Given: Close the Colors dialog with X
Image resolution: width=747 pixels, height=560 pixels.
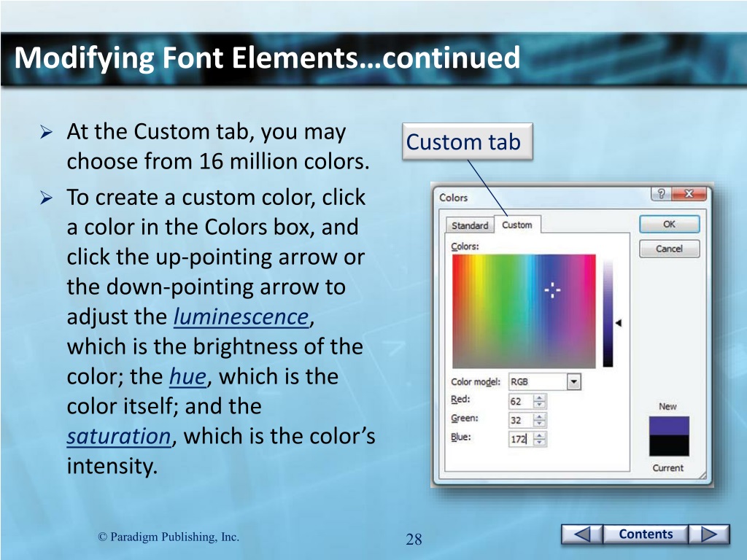Looking at the screenshot, I should (x=689, y=193).
